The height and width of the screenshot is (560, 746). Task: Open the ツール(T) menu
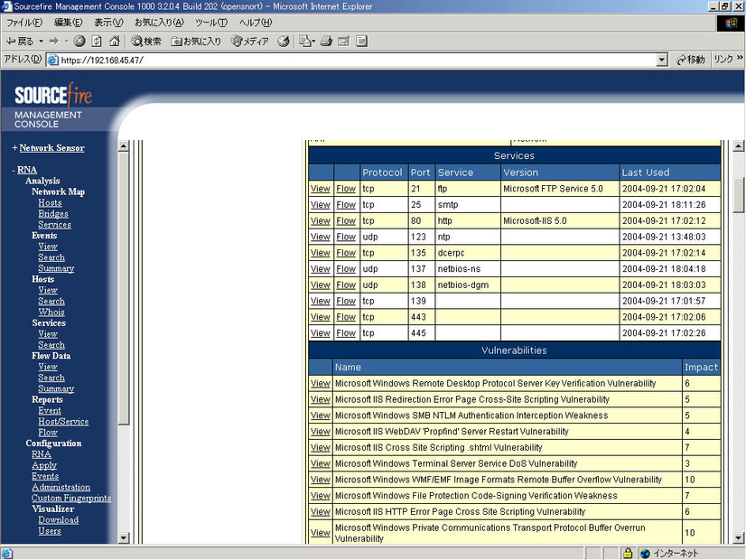(210, 23)
